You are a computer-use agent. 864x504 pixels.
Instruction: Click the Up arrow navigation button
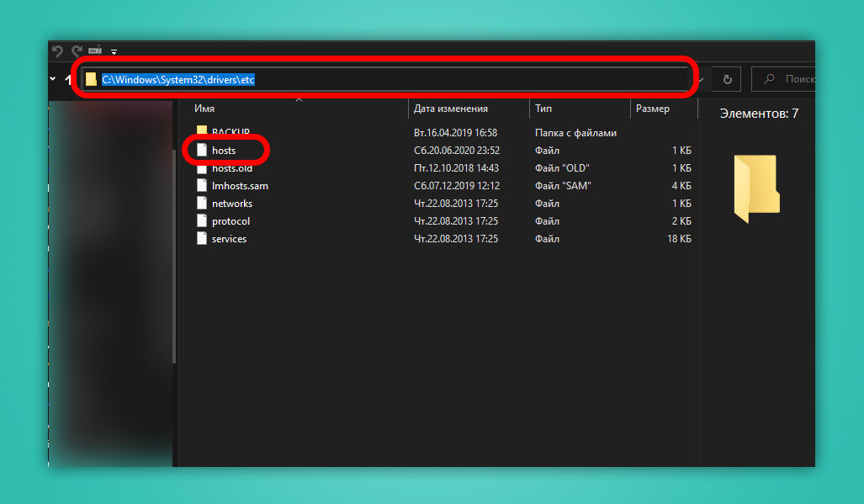68,79
